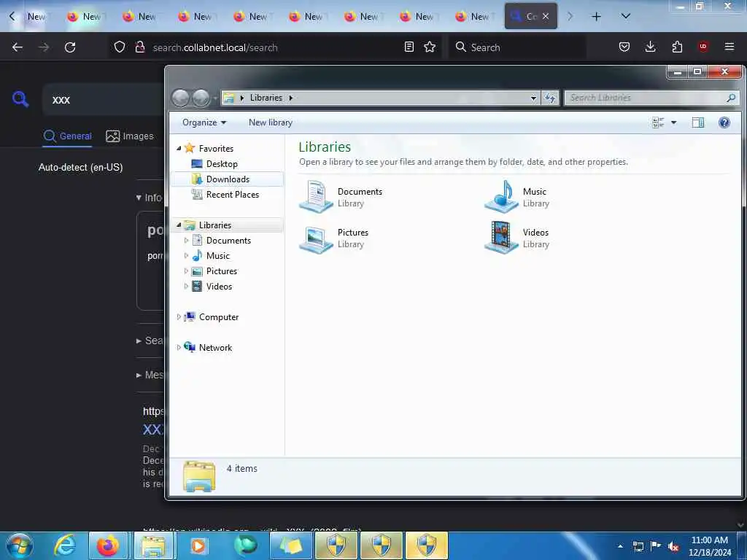Open Explorer Help question mark icon
The image size is (747, 560).
pos(724,122)
